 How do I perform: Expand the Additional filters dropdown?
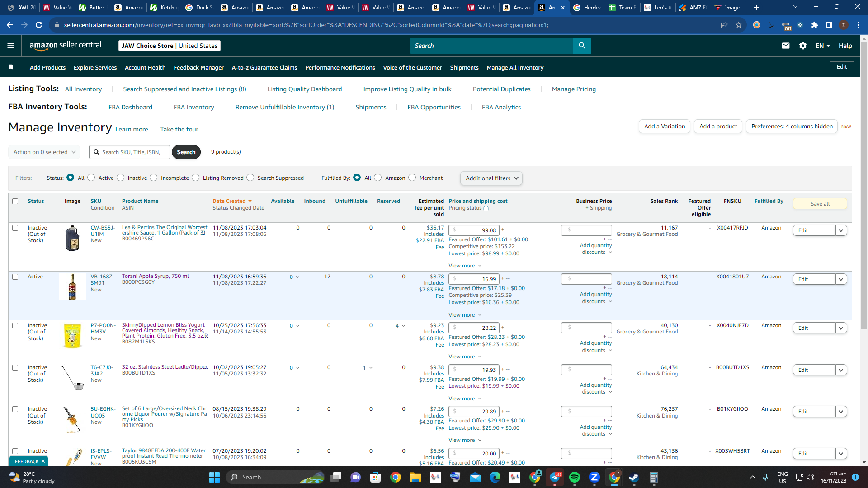coord(491,178)
